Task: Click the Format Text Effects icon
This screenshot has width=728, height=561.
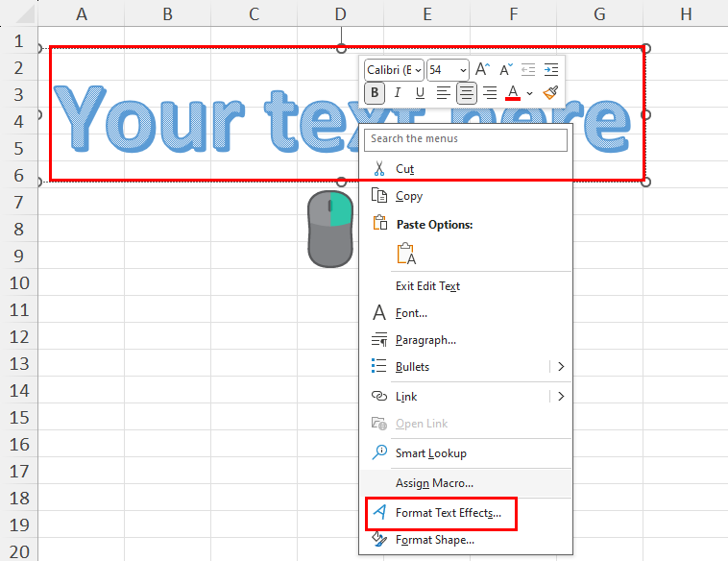Action: [x=379, y=512]
